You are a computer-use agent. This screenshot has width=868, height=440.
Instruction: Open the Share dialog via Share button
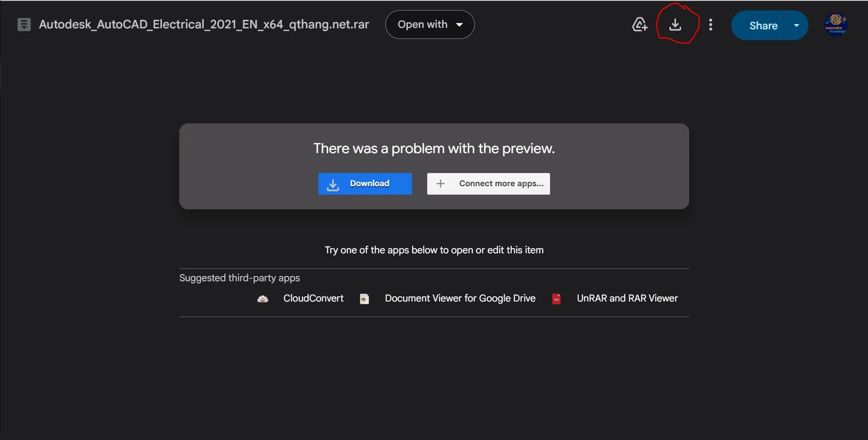(x=762, y=25)
